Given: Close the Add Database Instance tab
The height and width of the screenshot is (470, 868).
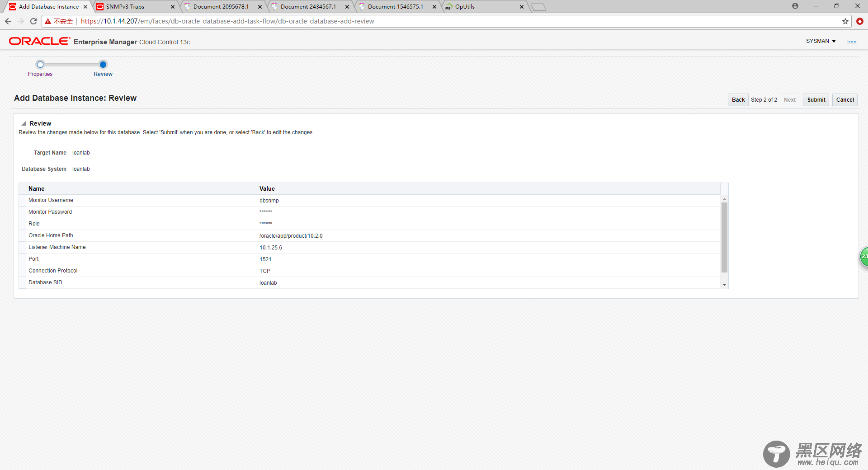Looking at the screenshot, I should 85,7.
